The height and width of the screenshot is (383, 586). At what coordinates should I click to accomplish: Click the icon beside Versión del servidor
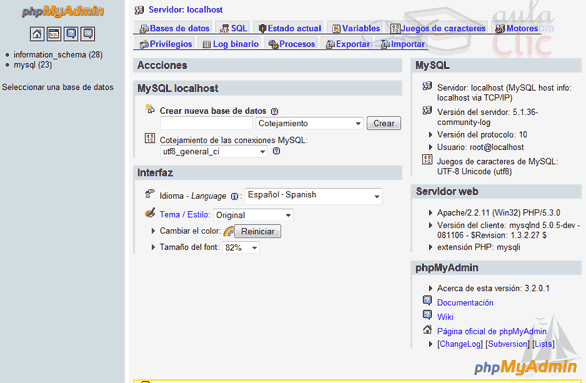click(427, 111)
